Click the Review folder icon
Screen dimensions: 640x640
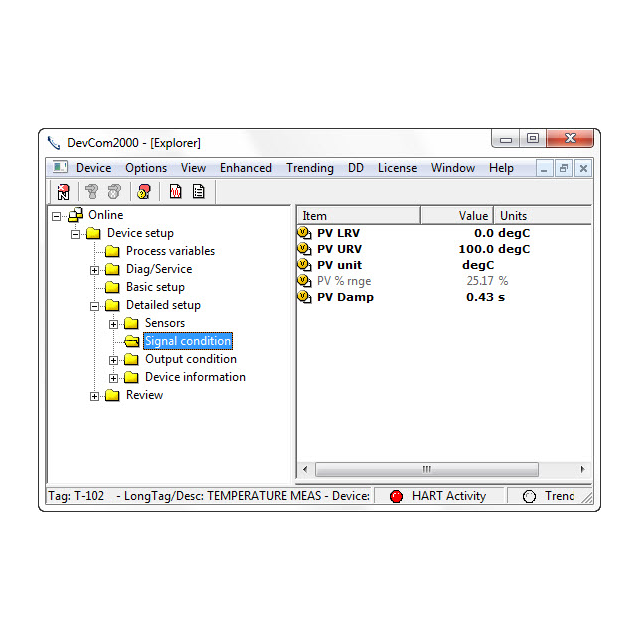(112, 395)
